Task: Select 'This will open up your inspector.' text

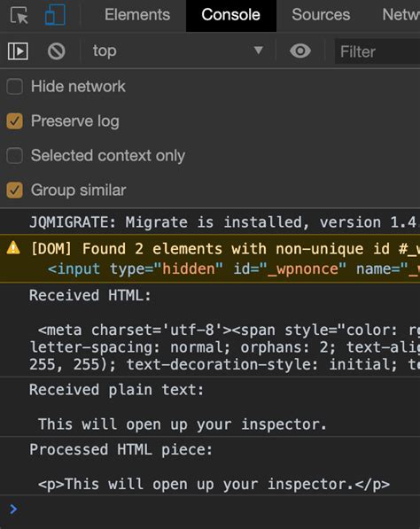Action: pos(183,424)
